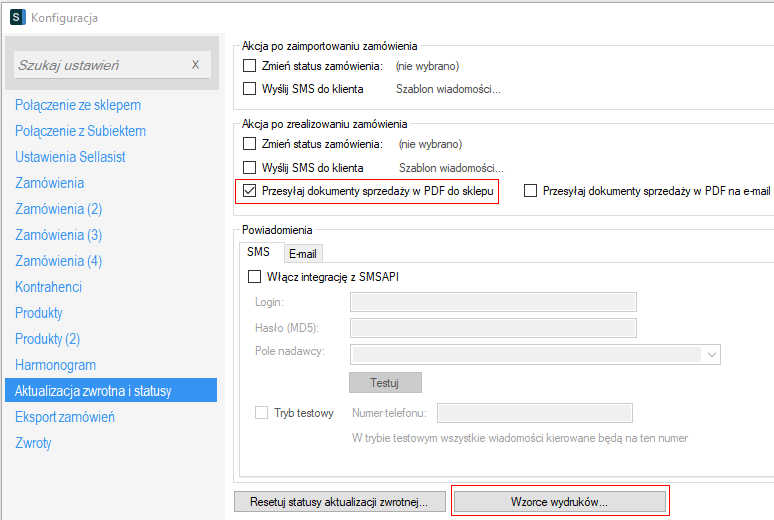This screenshot has width=774, height=520.
Task: Select the SMS notifications tab
Action: coord(258,253)
